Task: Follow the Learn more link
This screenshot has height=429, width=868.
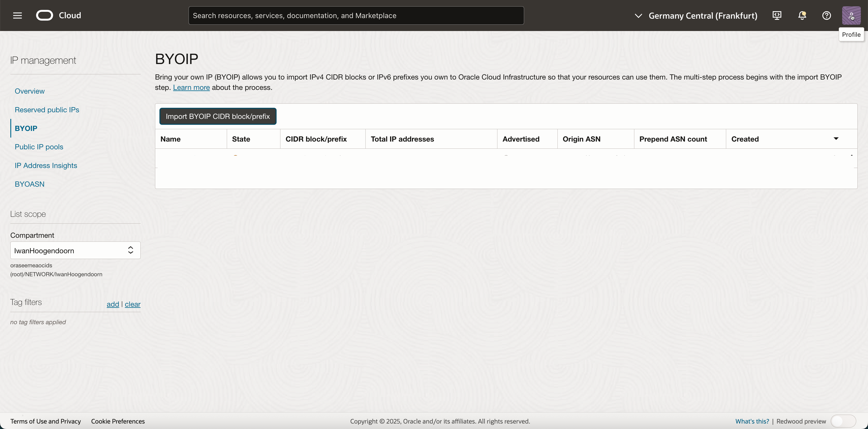Action: (191, 88)
